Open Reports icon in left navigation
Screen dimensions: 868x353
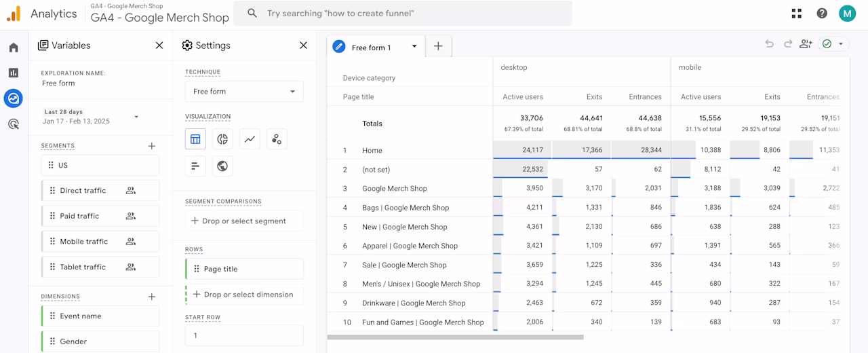click(x=14, y=73)
